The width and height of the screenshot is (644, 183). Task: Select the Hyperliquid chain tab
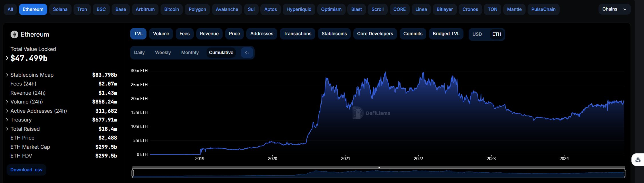point(299,9)
